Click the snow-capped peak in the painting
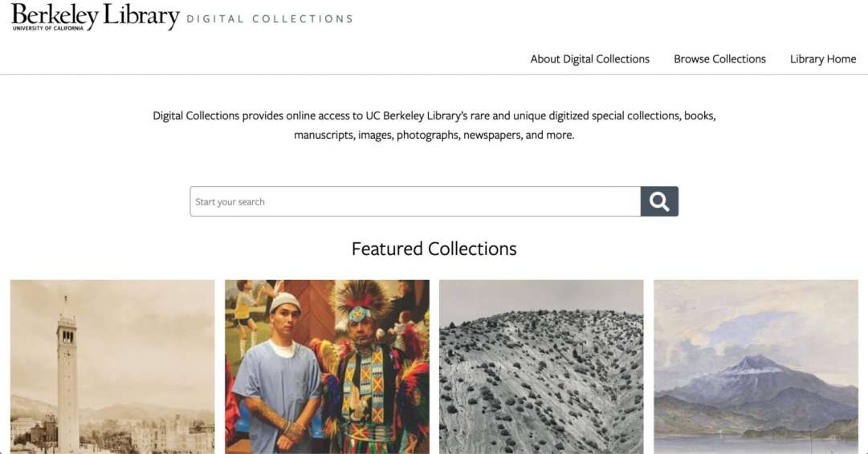 pos(753,365)
